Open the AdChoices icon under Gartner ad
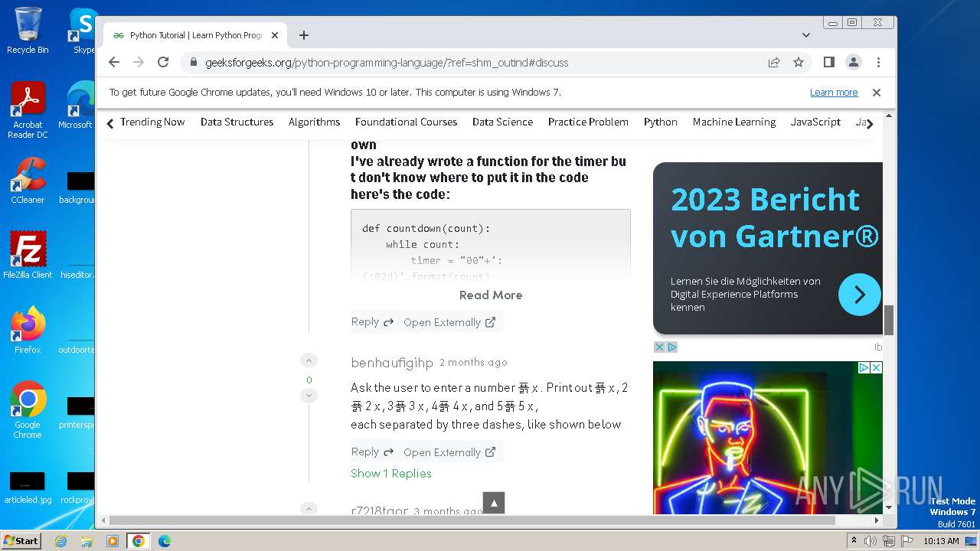 coord(671,347)
